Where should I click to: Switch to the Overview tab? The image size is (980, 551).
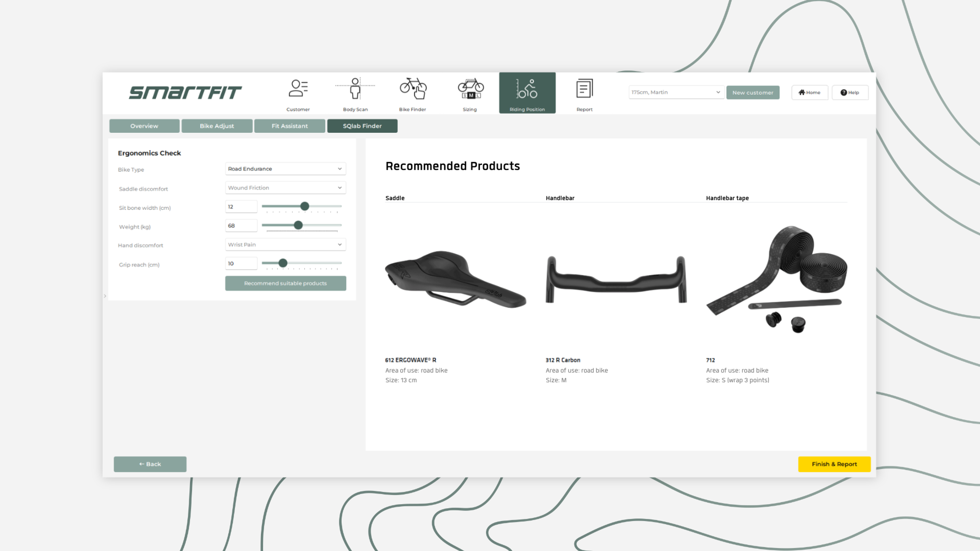click(144, 126)
